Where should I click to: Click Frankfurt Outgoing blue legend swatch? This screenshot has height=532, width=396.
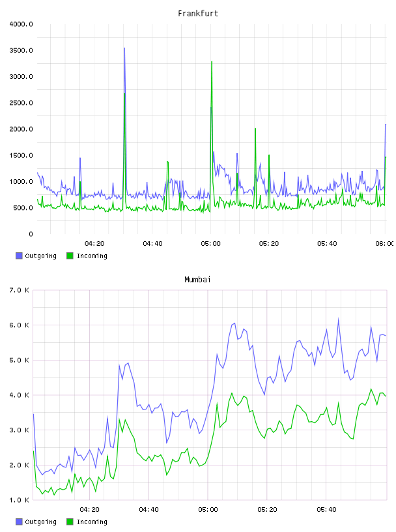point(19,256)
